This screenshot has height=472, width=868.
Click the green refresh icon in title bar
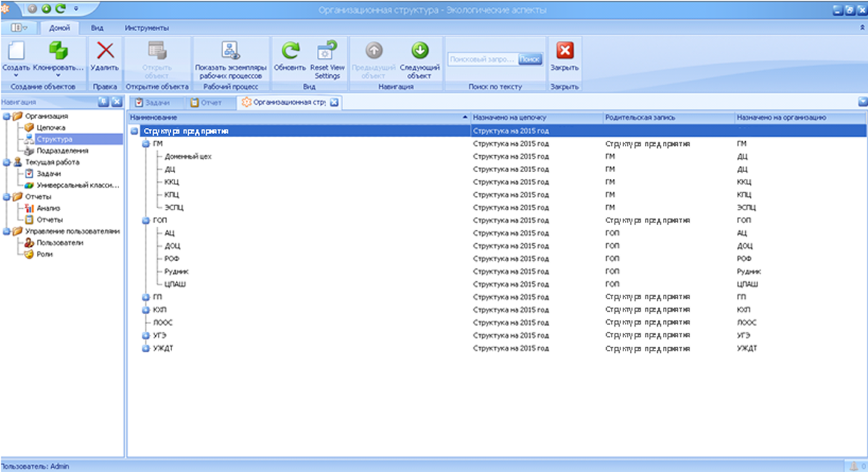(x=61, y=9)
